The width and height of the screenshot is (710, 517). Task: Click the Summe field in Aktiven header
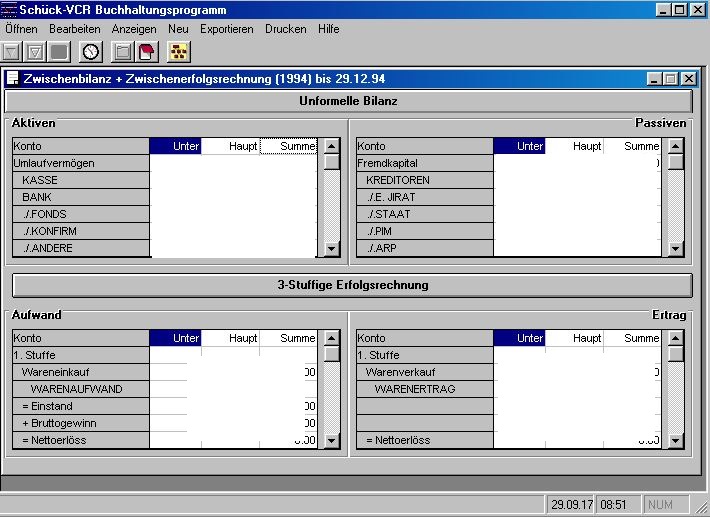click(x=288, y=146)
